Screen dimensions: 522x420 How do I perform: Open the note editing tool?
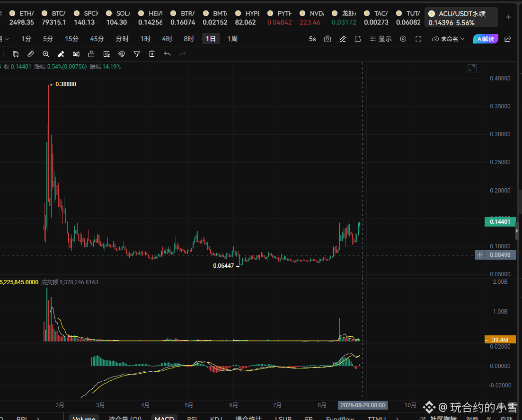(x=106, y=54)
